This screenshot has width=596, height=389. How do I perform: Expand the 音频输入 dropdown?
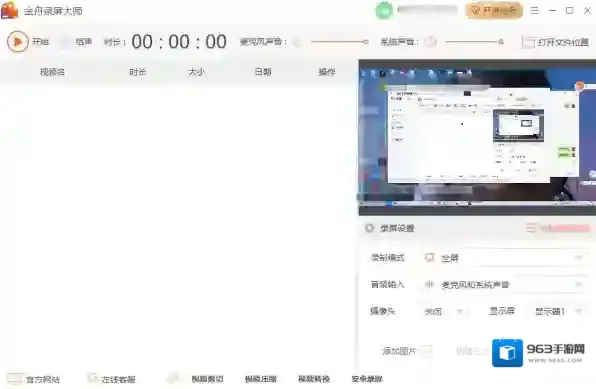point(504,284)
